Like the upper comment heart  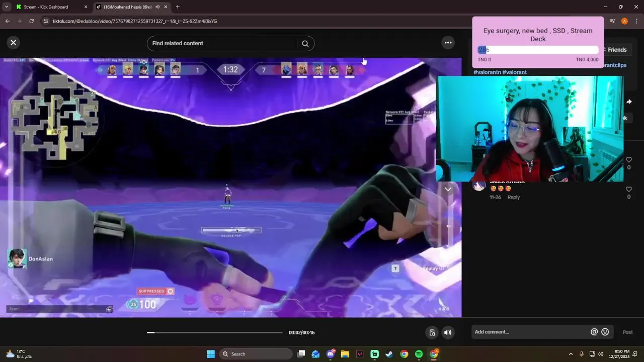point(628,160)
